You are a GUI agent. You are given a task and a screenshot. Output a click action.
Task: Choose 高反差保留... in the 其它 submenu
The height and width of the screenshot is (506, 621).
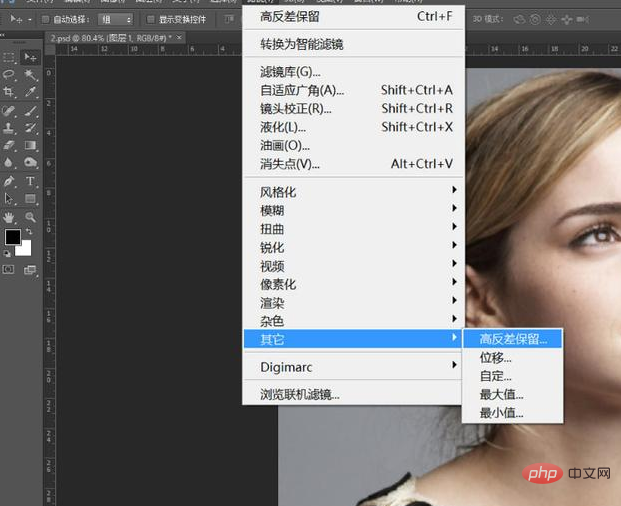point(512,339)
